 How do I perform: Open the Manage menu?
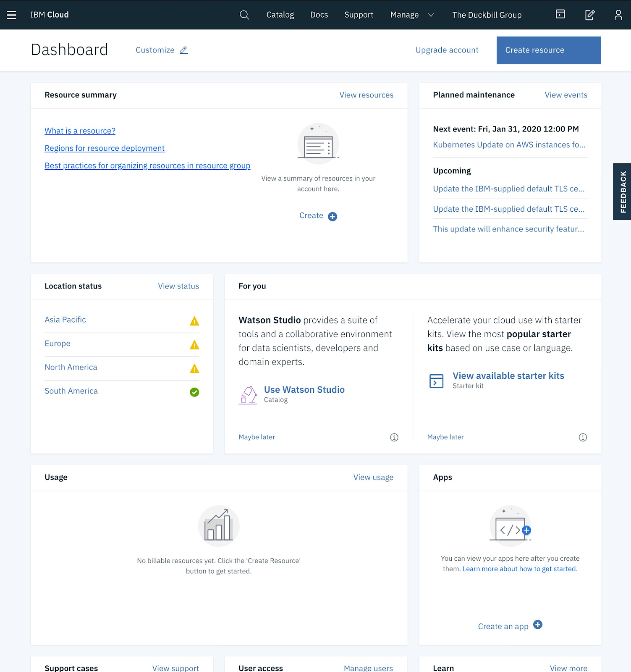click(404, 15)
